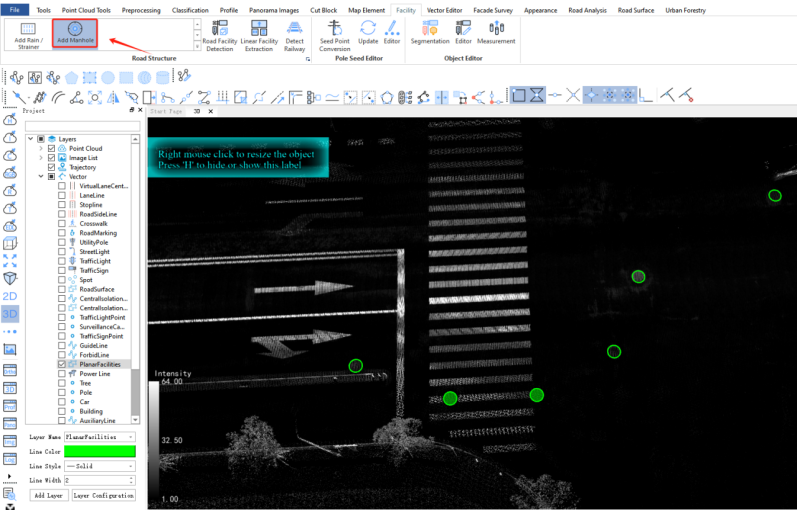The width and height of the screenshot is (798, 511).
Task: Open the Road Structure dialog launcher
Action: click(x=308, y=59)
